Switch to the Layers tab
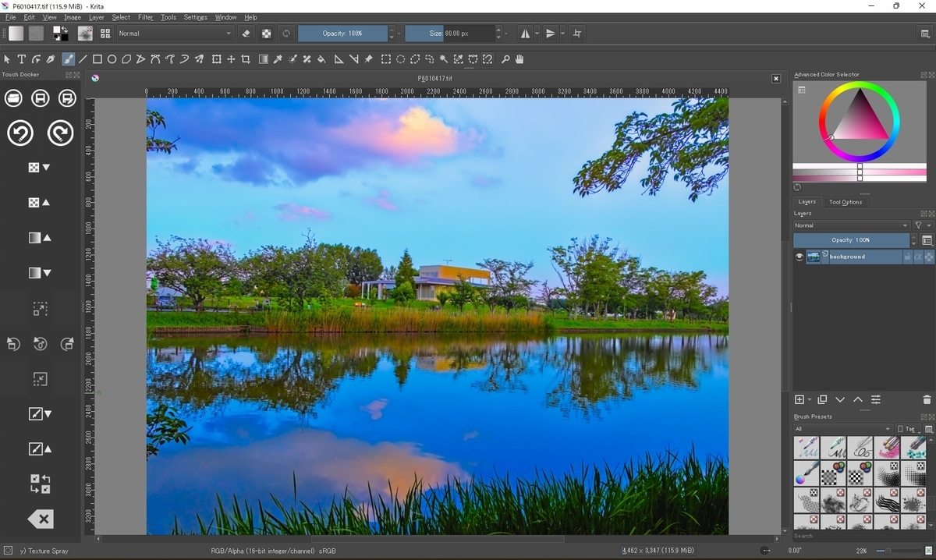The image size is (936, 560). [807, 202]
